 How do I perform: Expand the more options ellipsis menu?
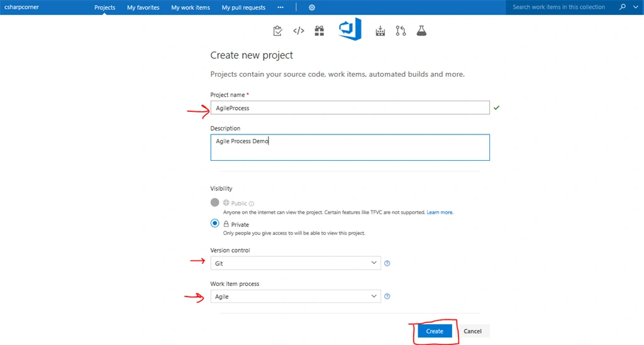280,8
